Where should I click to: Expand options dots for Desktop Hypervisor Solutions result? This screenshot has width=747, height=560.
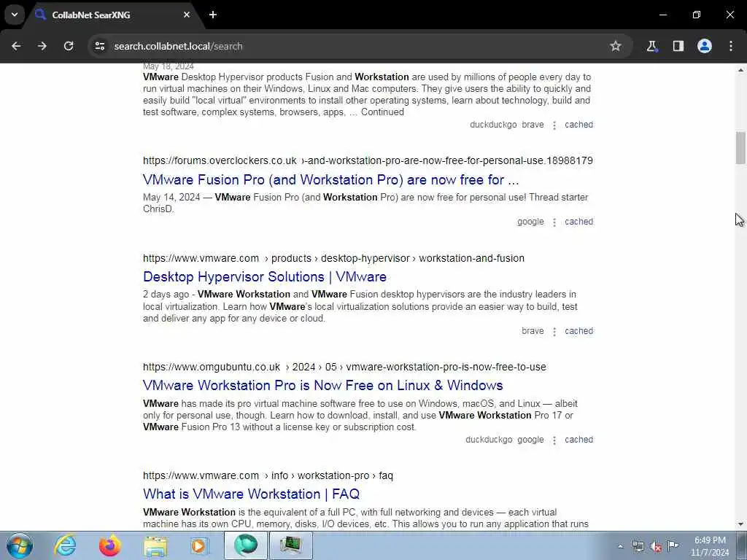coord(554,332)
